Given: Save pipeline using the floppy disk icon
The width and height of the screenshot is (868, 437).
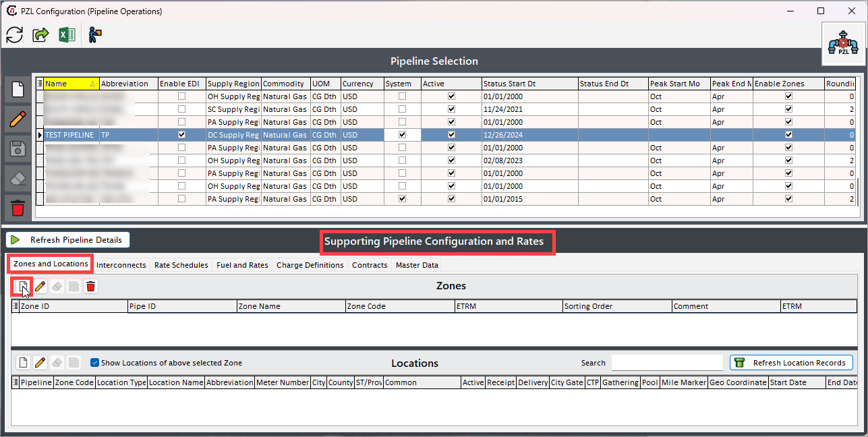Looking at the screenshot, I should 18,149.
